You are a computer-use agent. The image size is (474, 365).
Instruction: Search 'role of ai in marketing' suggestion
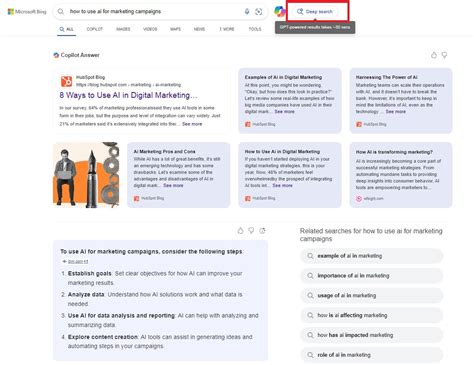(x=372, y=355)
